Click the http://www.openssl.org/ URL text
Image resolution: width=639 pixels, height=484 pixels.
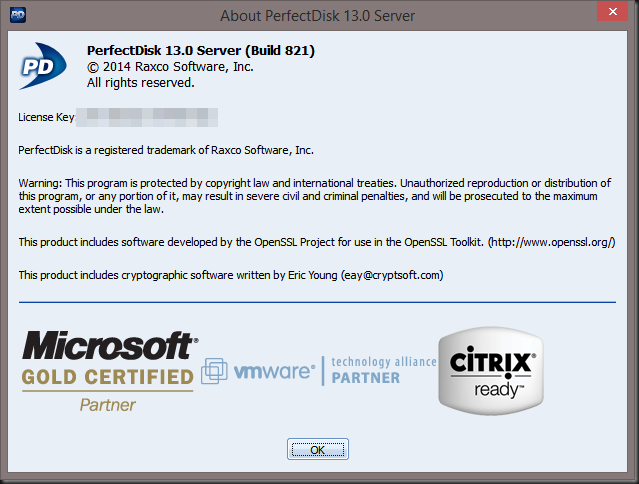pos(551,242)
